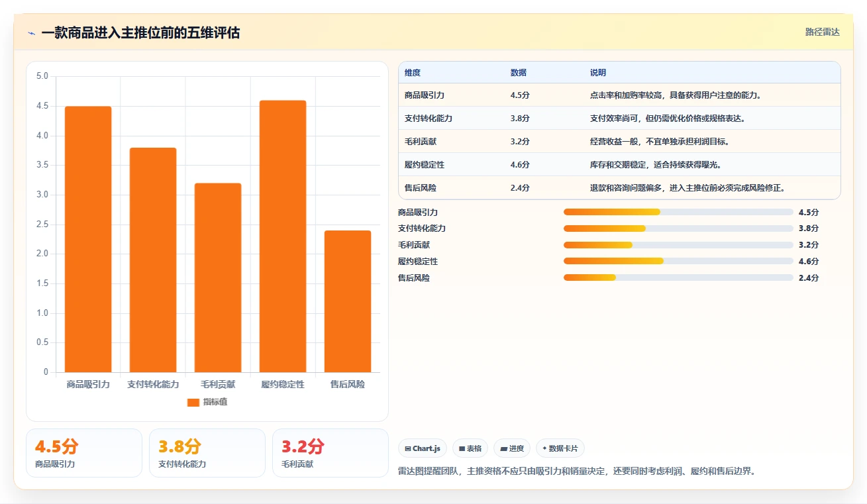Click the 维度 column header

(x=413, y=73)
